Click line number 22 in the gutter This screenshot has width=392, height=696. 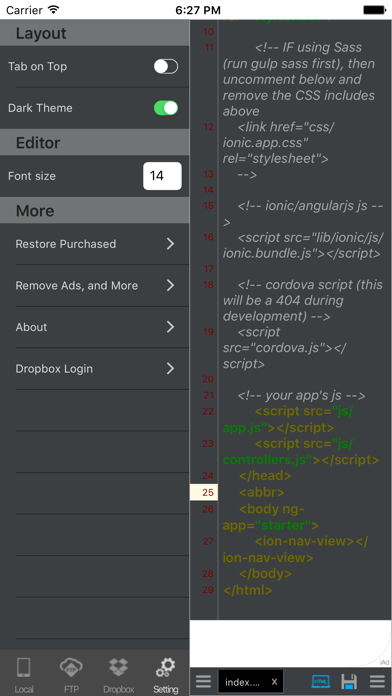point(208,411)
